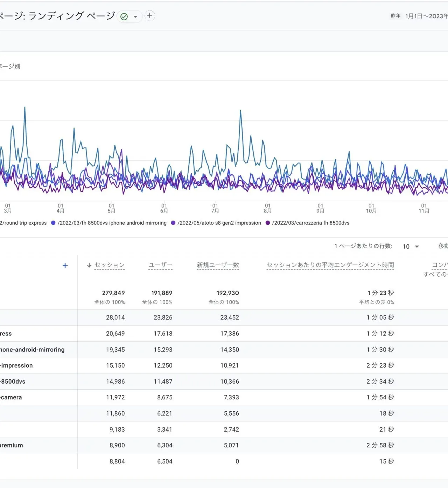Click sessions cell 9,183
The image size is (448, 488).
(x=117, y=430)
